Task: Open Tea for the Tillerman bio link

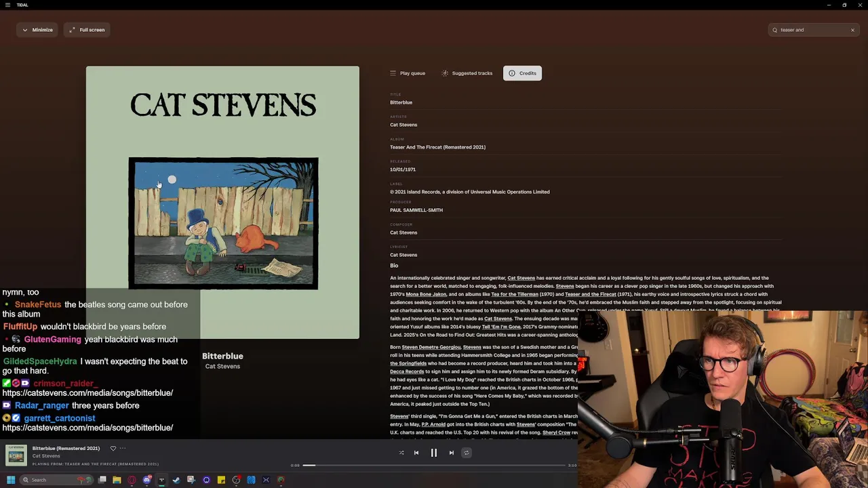Action: pos(515,294)
